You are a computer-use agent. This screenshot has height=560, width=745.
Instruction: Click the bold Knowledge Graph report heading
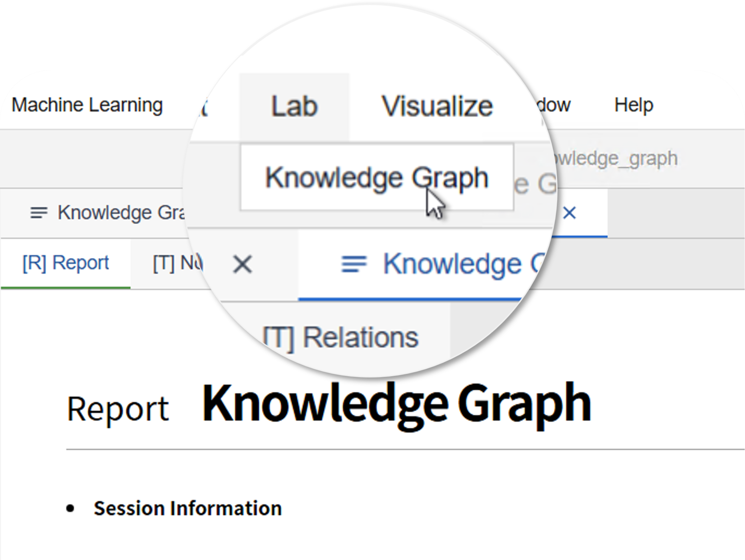coord(397,404)
